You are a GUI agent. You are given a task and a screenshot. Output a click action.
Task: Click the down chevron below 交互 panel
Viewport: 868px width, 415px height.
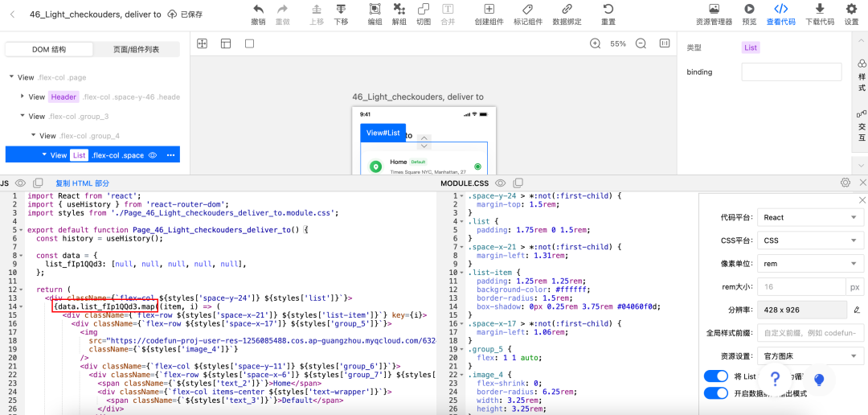[x=862, y=165]
